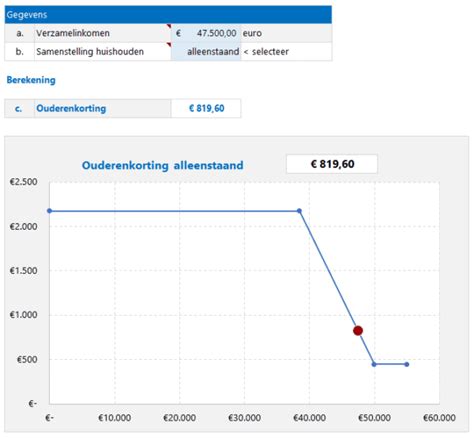Click the '< selecteer' hint text
Screen dimensions: 474x438
(x=266, y=52)
